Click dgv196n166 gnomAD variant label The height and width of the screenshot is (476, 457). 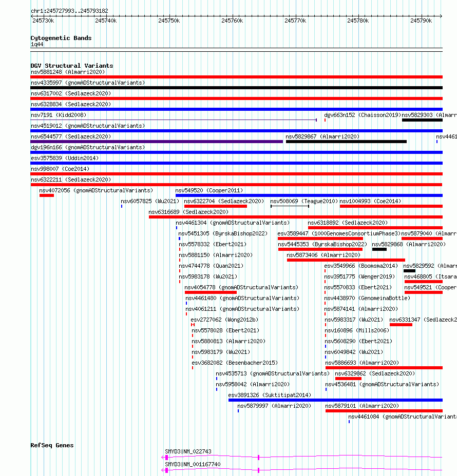pyautogui.click(x=88, y=147)
